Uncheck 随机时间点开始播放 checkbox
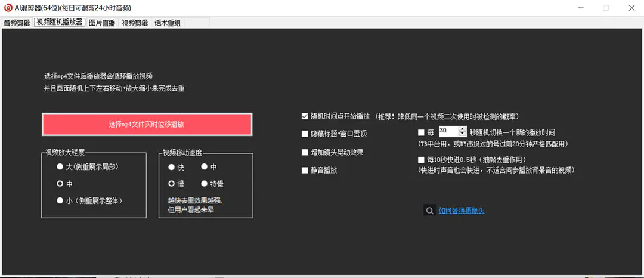The height and width of the screenshot is (278, 644). pos(305,116)
